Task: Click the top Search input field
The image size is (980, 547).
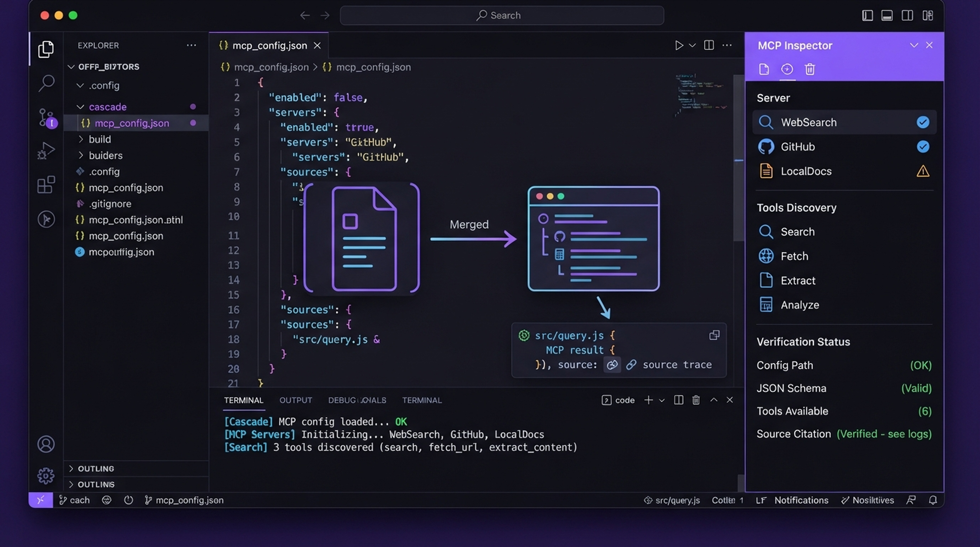Action: tap(502, 15)
